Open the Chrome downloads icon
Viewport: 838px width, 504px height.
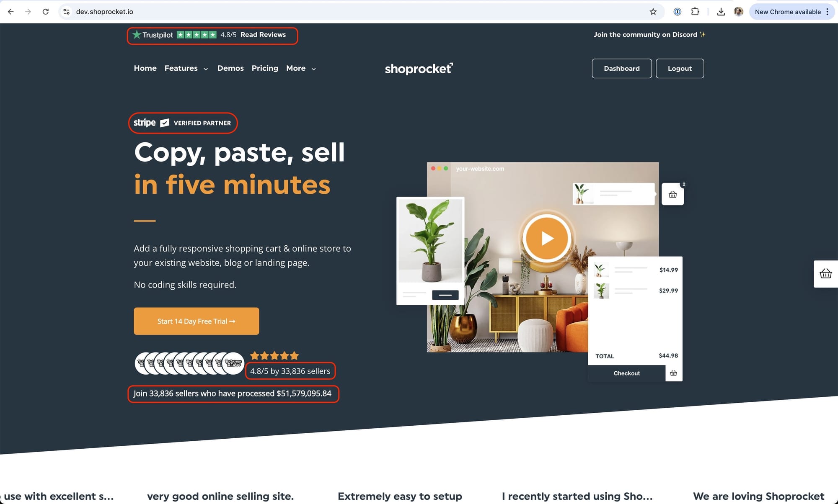721,12
